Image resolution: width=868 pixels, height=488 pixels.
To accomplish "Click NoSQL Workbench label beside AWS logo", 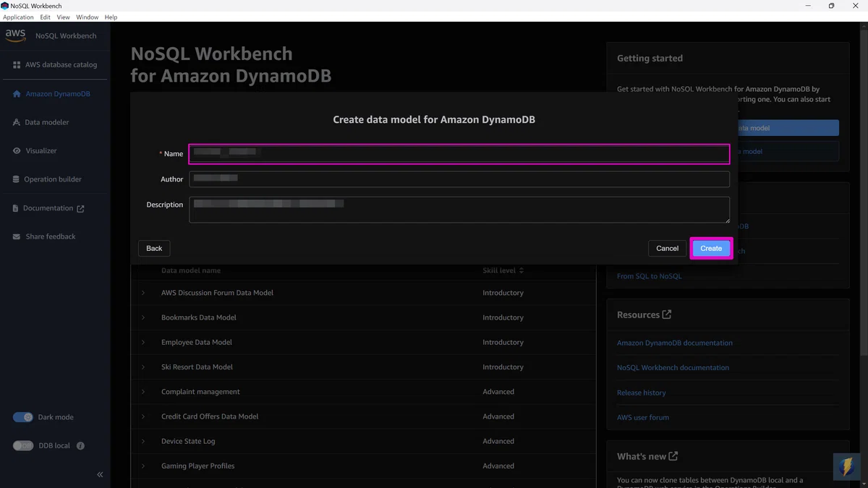I will point(66,35).
